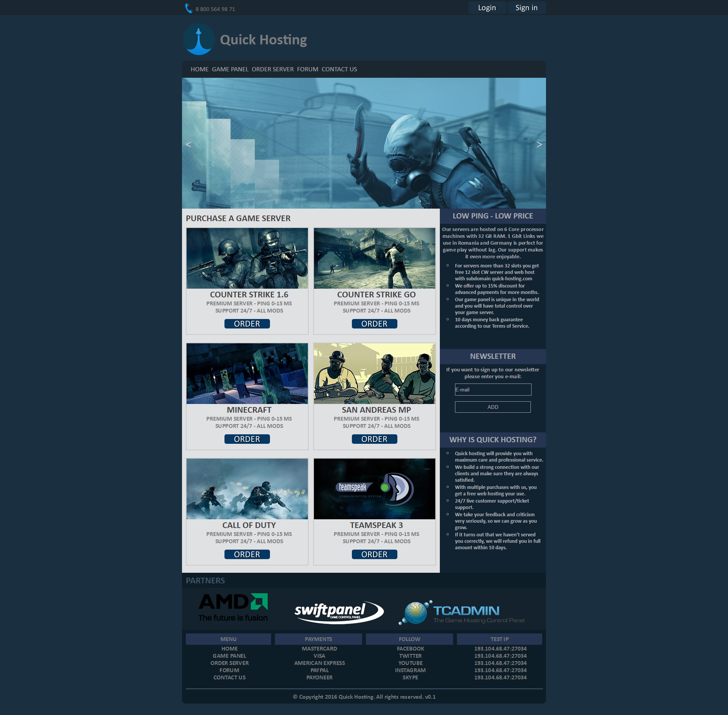Click the Counter Strike GO thumbnail image
Viewport: 728px width, 715px height.
tap(375, 258)
